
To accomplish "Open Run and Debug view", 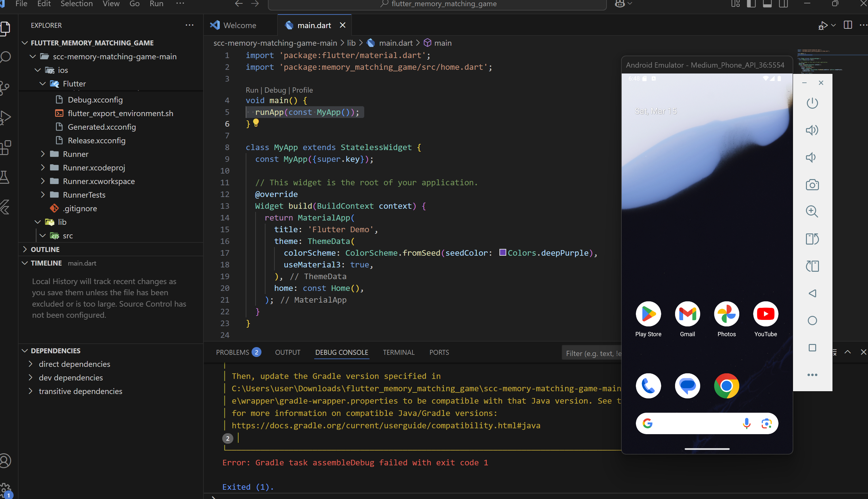I will (6, 118).
